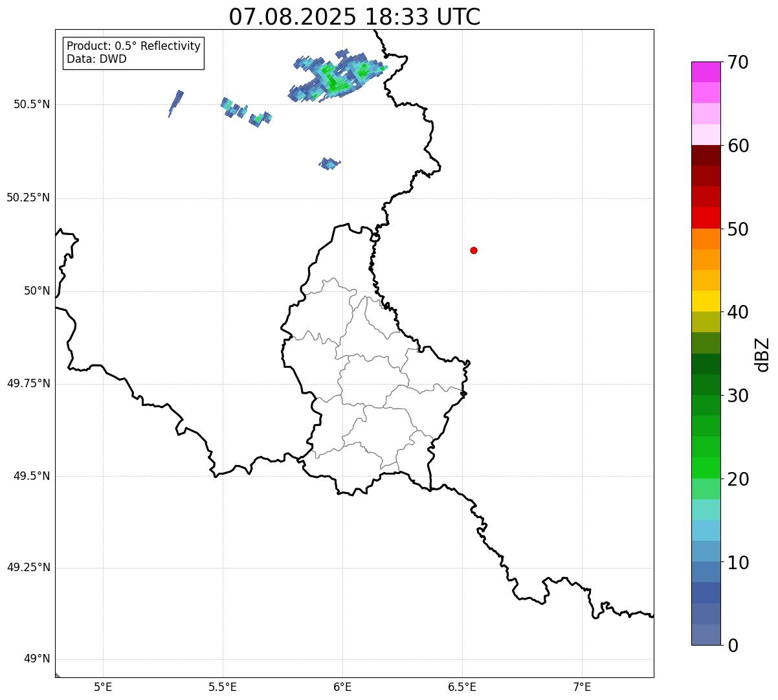Click the 5.5°E longitude label

tap(223, 687)
